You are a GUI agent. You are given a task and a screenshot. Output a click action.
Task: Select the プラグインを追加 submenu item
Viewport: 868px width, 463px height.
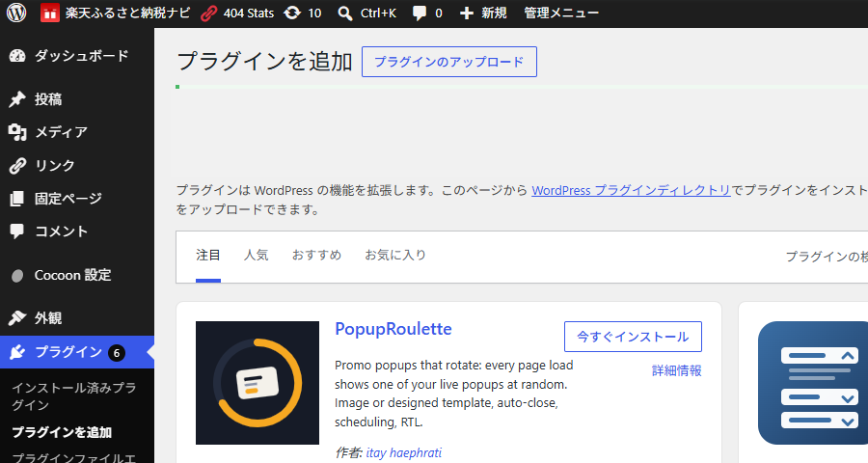tap(62, 432)
